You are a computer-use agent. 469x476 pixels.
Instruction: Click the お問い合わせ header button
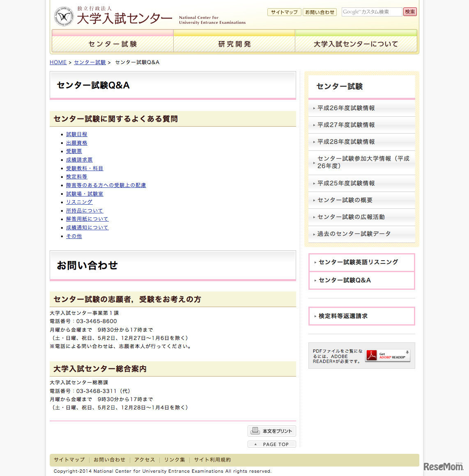[x=320, y=12]
